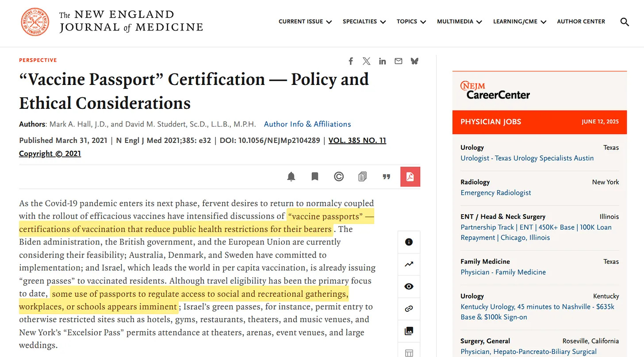Share article by email envelope icon
The image size is (644, 357).
coord(399,61)
